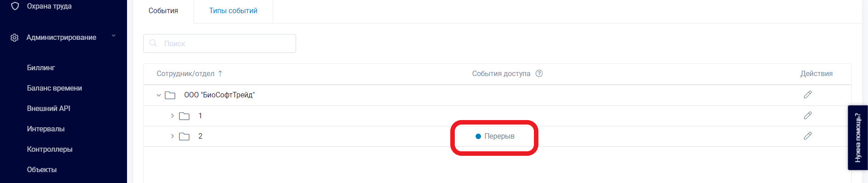Select the События tab
868x183 pixels.
pos(163,11)
